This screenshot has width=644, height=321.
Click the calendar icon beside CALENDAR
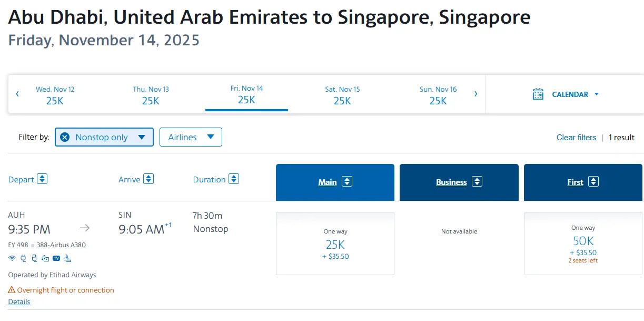(538, 94)
